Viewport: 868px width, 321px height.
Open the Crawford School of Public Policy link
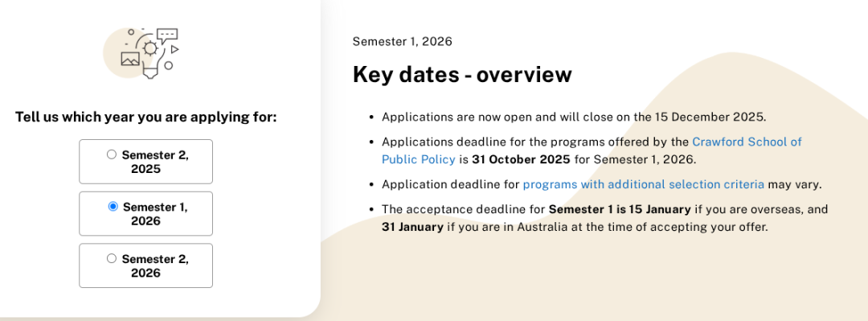click(x=592, y=150)
